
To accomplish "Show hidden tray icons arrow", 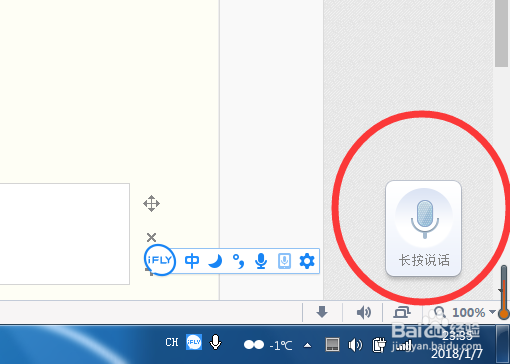I will (x=307, y=345).
